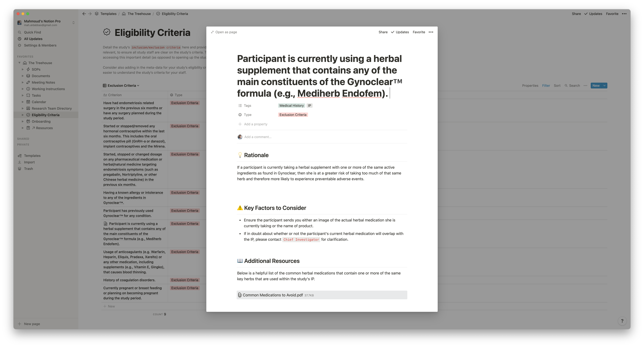Click the Trash icon in the sidebar
The height and width of the screenshot is (347, 644).
tap(20, 169)
